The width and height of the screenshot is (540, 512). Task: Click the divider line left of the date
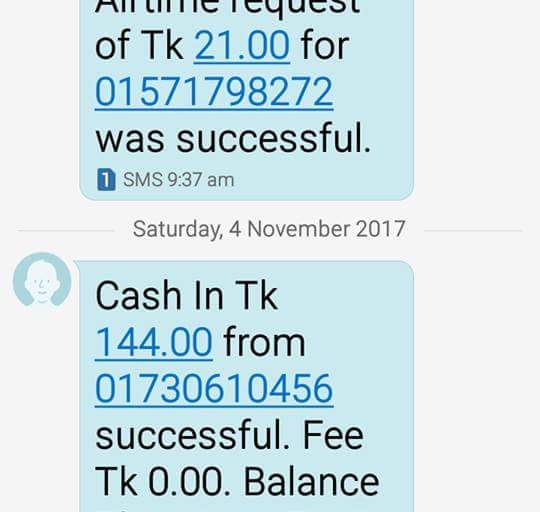(x=65, y=230)
